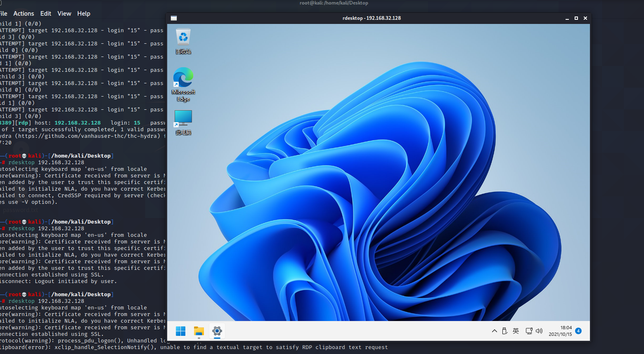Show hidden tray icons chevron
Screen dimensions: 644x354
click(x=495, y=331)
